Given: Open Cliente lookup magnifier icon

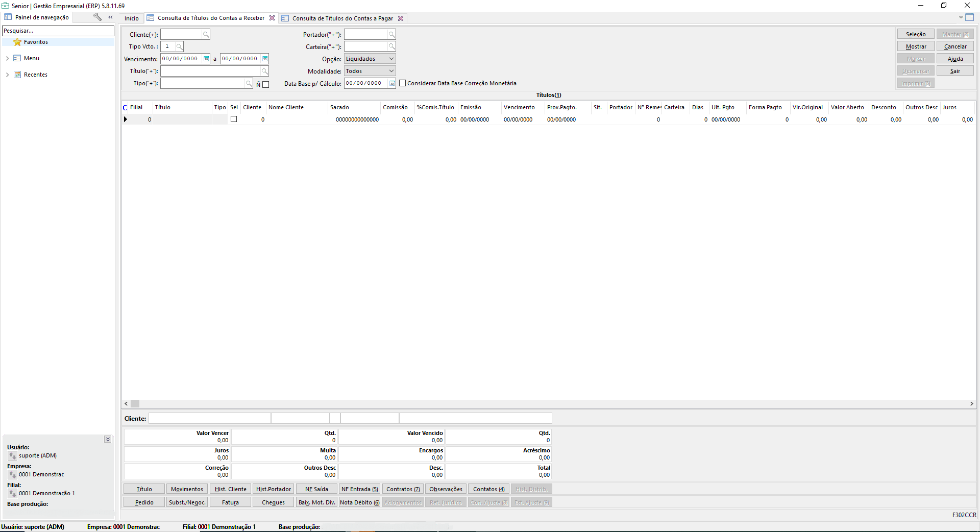Looking at the screenshot, I should pyautogui.click(x=206, y=34).
